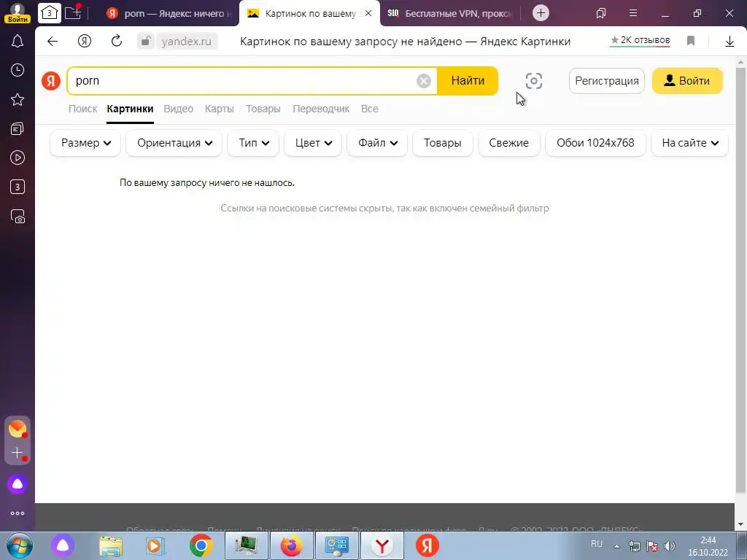Go back to previous page
This screenshot has height=560, width=747.
(53, 42)
